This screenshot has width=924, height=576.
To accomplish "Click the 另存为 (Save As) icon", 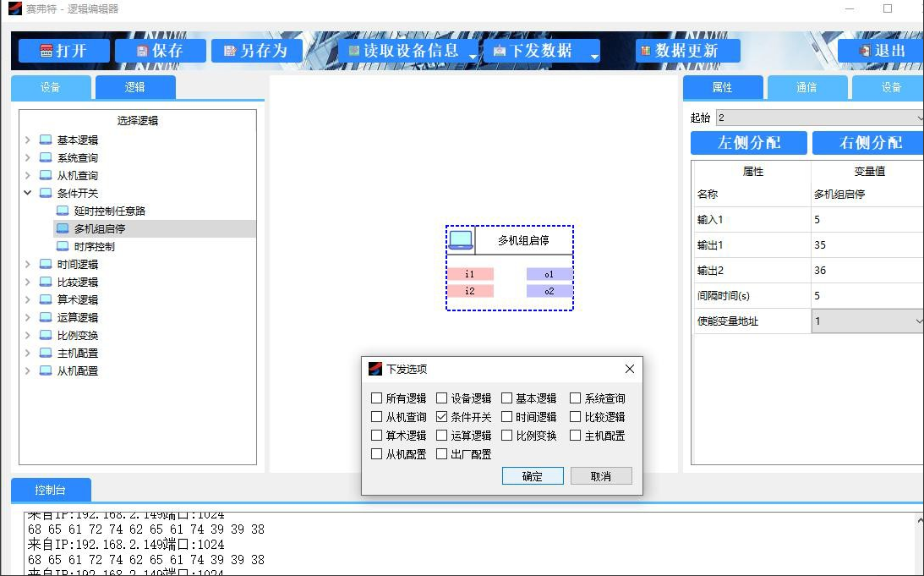I will point(230,51).
